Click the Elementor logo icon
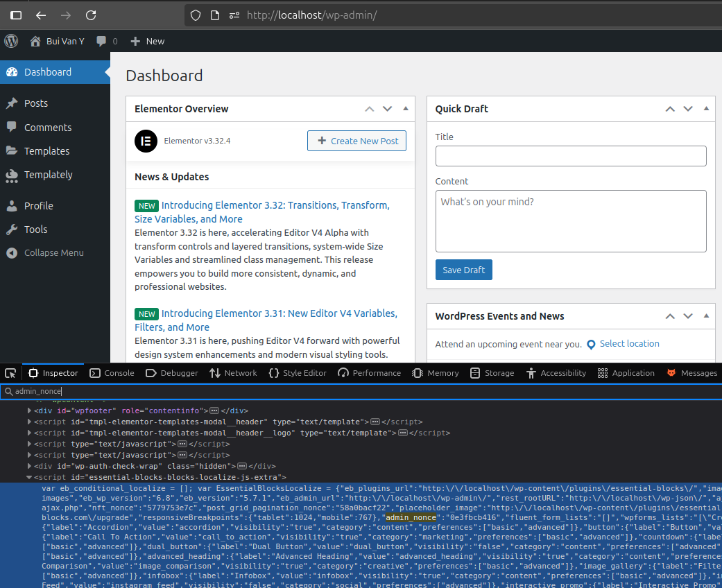 (146, 141)
